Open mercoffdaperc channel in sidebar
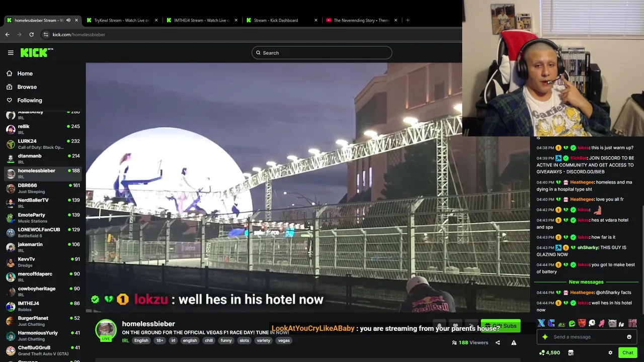This screenshot has height=362, width=644. point(43,277)
